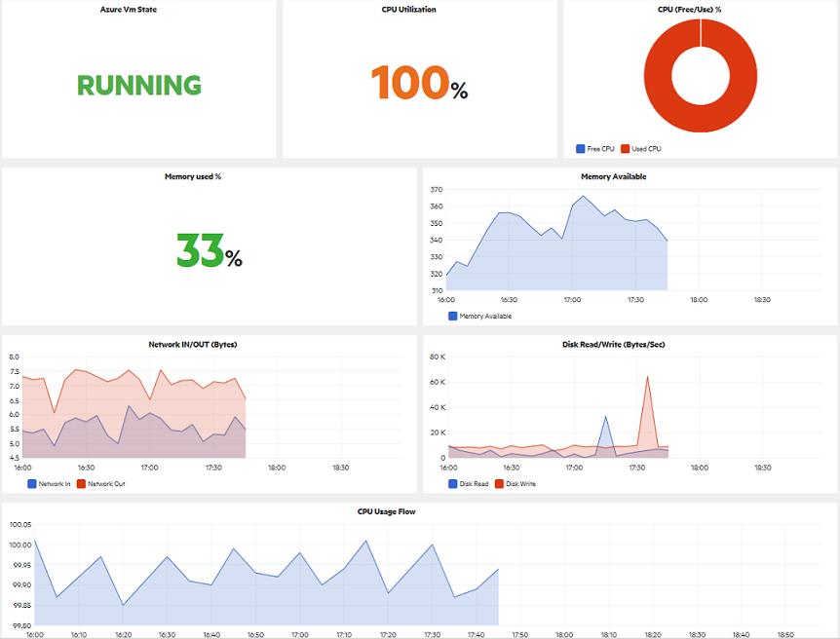Click the 16:20 tick on CPU Usage Flow
The height and width of the screenshot is (639, 840).
pyautogui.click(x=123, y=635)
